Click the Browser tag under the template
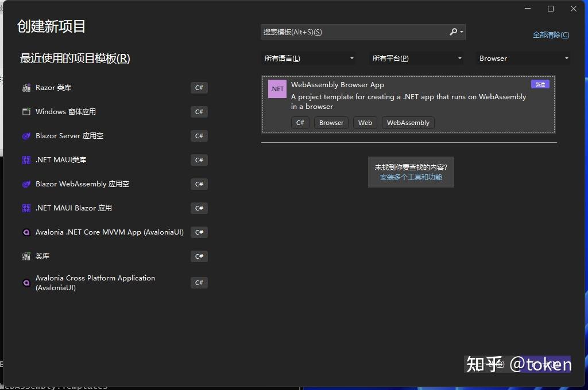Viewport: 588px width, 390px height. [331, 123]
